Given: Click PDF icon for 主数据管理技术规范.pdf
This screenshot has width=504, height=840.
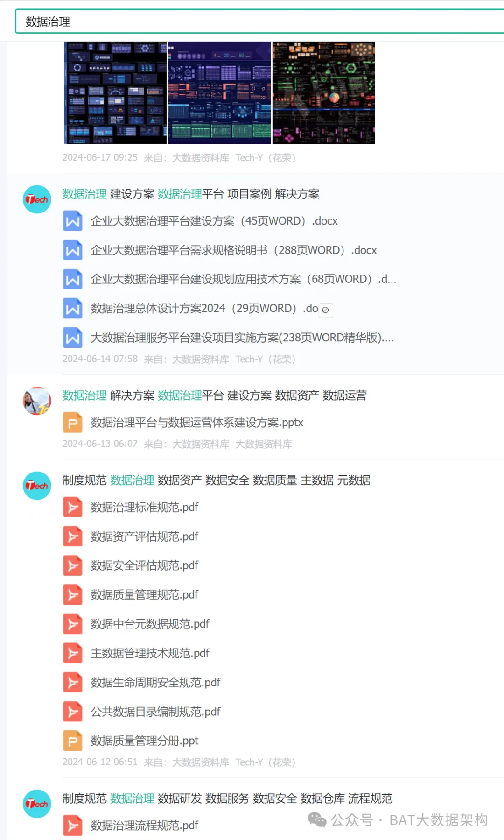Looking at the screenshot, I should [x=73, y=653].
